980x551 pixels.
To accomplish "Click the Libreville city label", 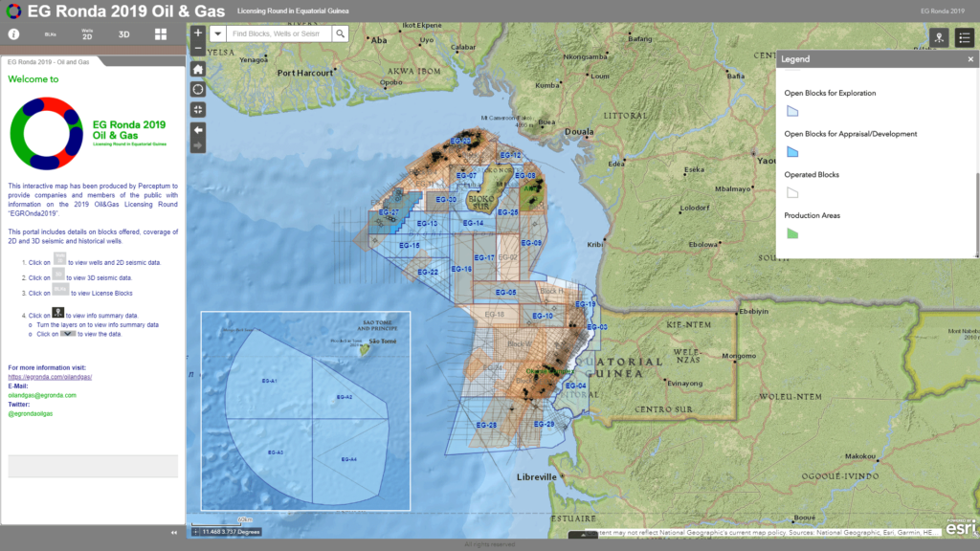I will [x=536, y=476].
